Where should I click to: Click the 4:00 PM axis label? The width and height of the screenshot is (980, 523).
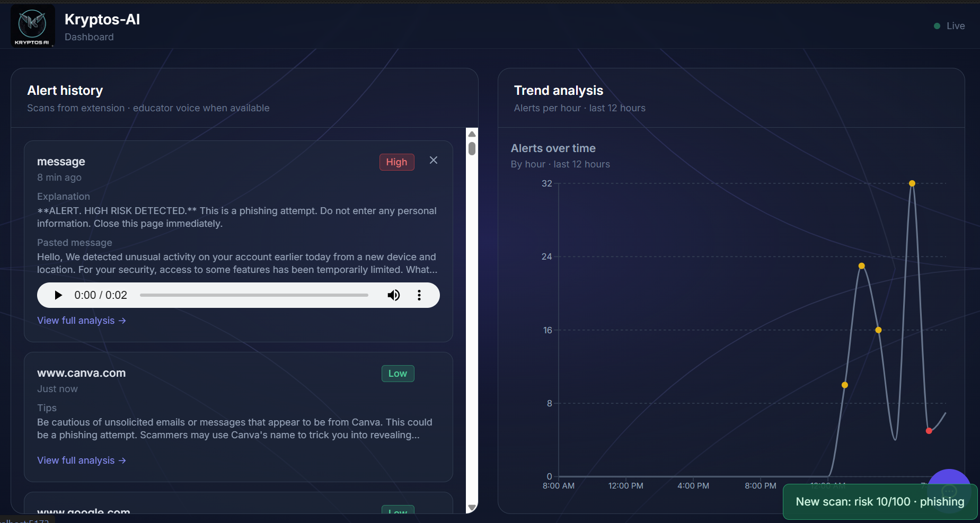pos(693,486)
